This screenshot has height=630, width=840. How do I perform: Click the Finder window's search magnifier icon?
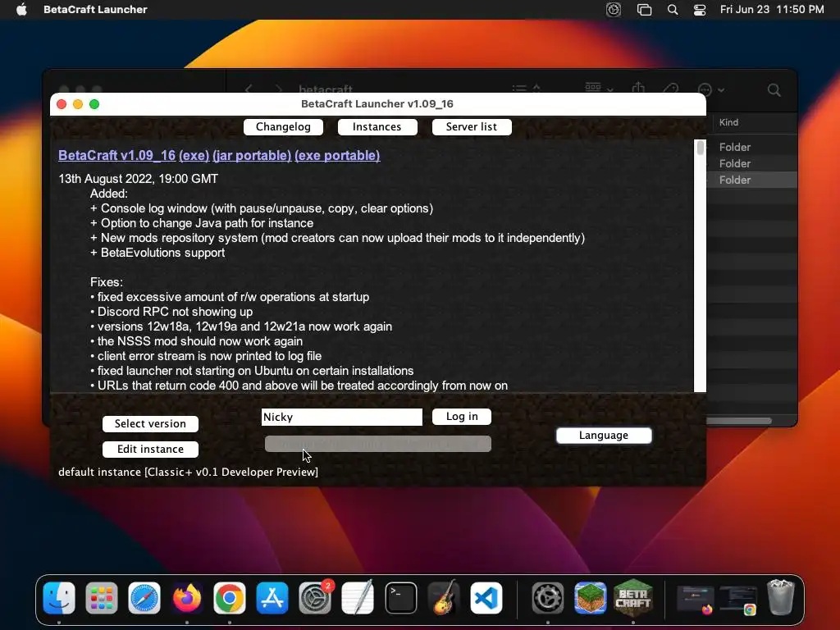tap(774, 89)
